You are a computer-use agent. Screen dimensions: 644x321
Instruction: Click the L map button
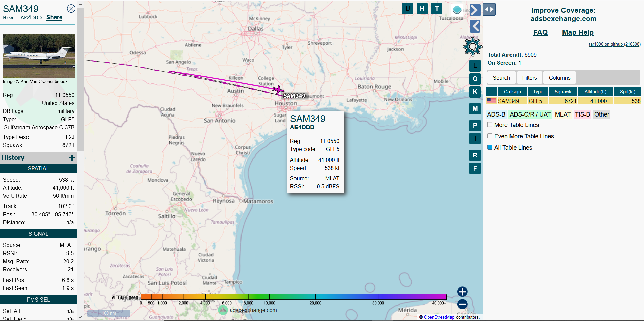point(475,66)
